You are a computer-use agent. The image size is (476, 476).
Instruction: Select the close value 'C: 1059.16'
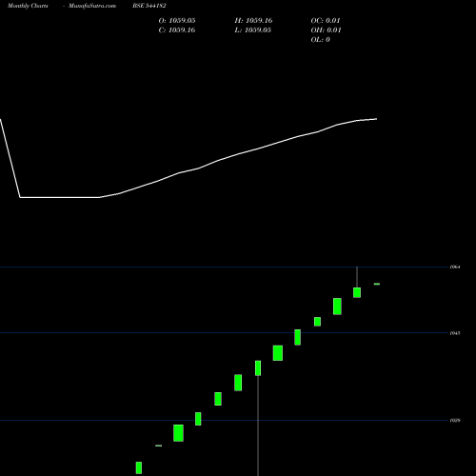[x=177, y=30]
